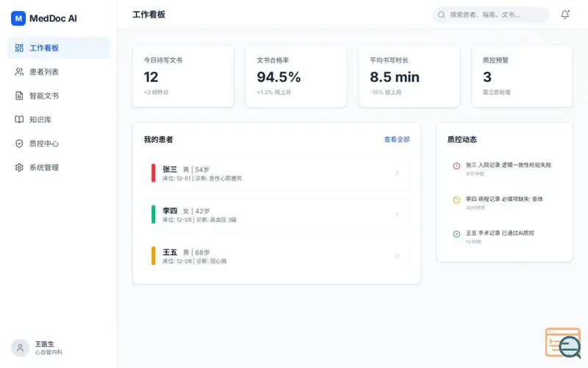
Task: Click the yellow warning icon beside 李四 病程记录
Action: tap(456, 200)
